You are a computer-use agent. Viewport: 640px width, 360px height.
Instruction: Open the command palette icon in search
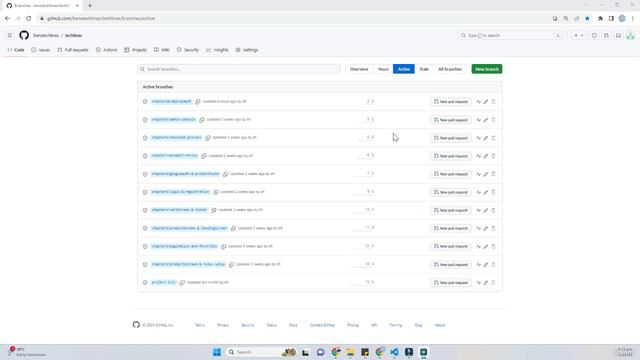[558, 36]
